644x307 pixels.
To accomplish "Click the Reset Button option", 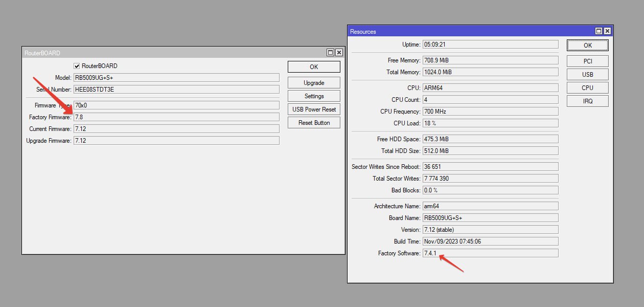I will coord(314,123).
